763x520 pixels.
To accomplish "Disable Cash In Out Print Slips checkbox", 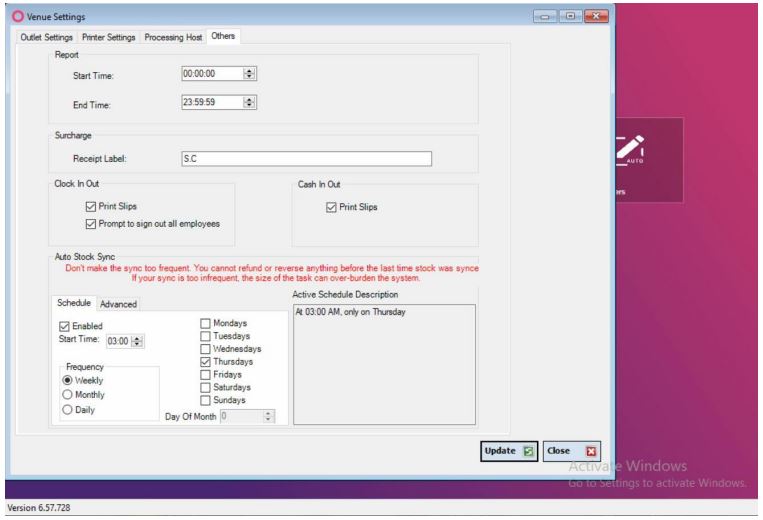I will (333, 207).
